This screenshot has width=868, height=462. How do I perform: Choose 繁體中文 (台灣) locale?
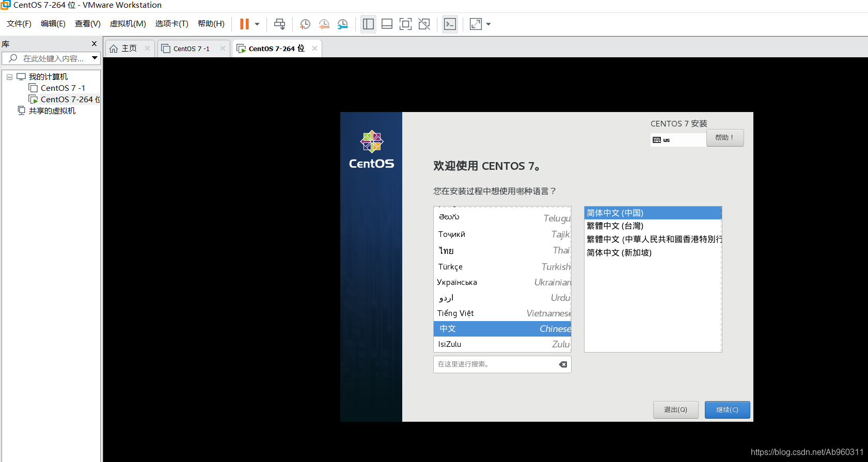[x=653, y=226]
